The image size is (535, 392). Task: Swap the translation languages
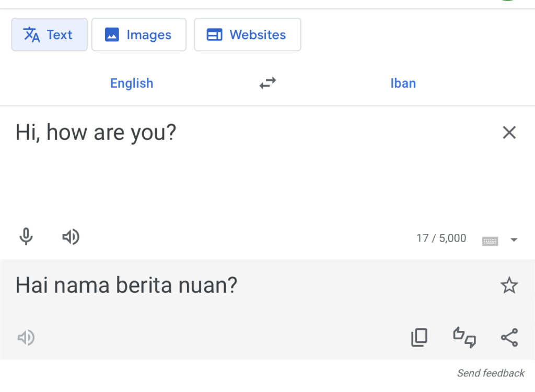click(267, 83)
